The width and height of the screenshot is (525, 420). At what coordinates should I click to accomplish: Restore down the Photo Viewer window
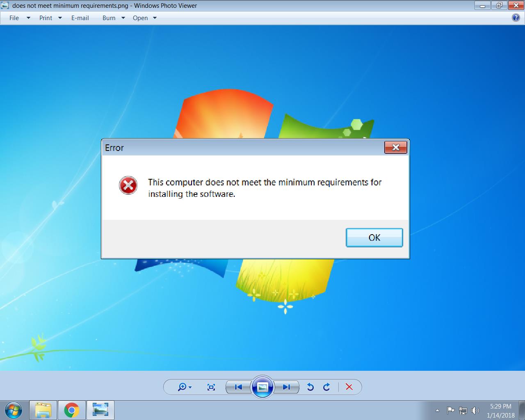coord(499,6)
